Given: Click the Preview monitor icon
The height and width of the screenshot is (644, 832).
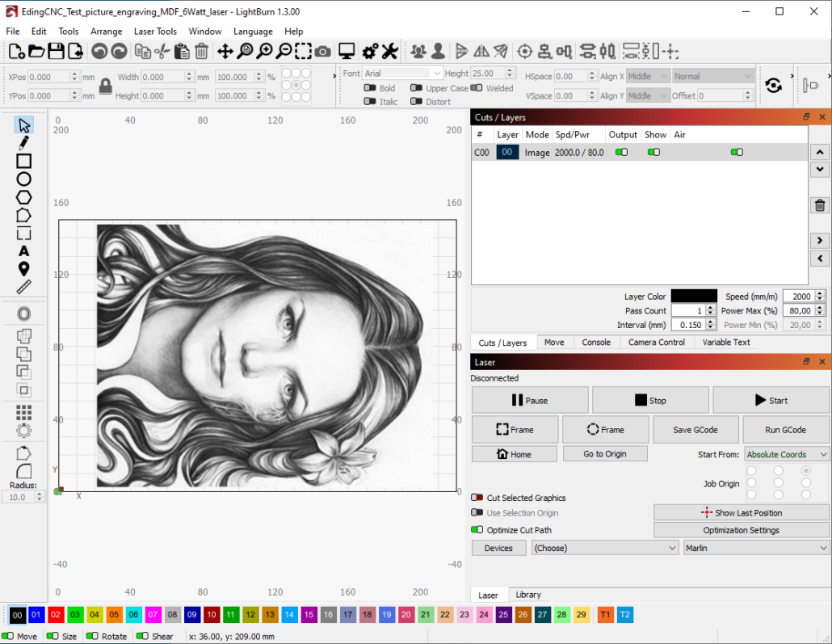Looking at the screenshot, I should (347, 52).
